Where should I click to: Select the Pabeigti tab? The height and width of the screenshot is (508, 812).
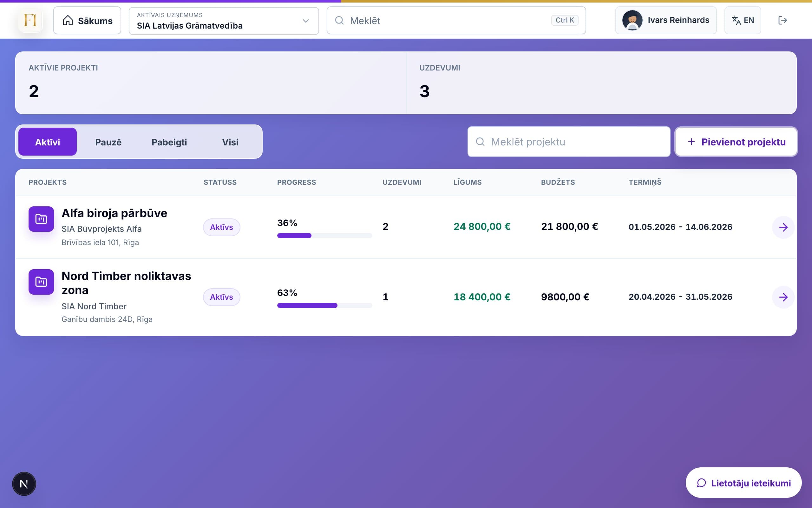point(169,142)
